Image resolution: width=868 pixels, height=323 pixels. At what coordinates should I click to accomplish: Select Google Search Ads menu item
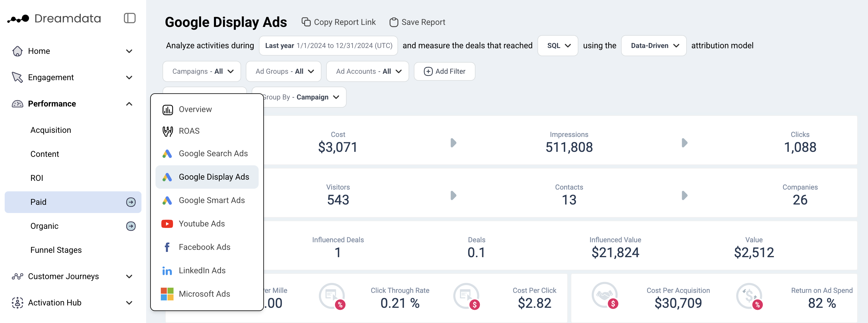pyautogui.click(x=213, y=153)
